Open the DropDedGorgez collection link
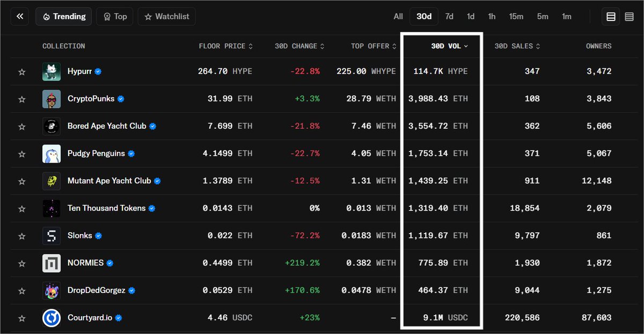 click(x=97, y=291)
